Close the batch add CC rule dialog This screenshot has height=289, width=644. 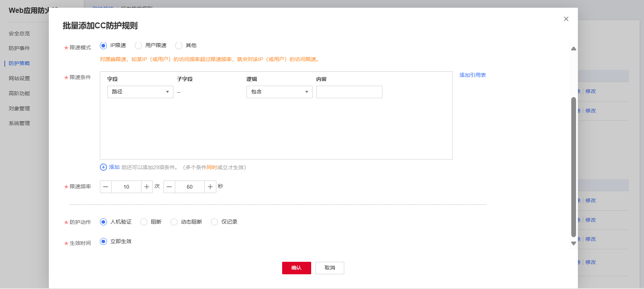[x=566, y=19]
